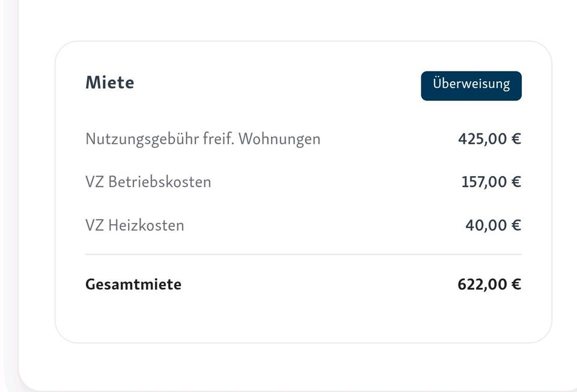Click the euro symbol after 157,00
Viewport: 577px width, 392px height.
516,182
